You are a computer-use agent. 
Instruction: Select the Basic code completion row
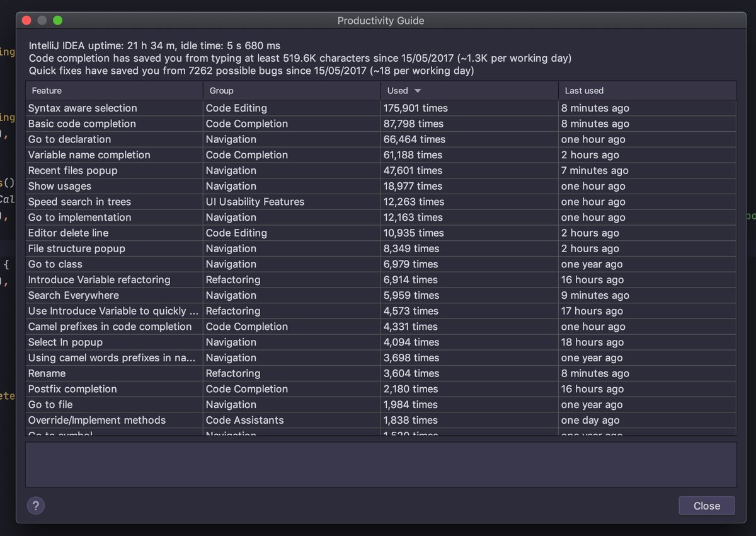[381, 124]
